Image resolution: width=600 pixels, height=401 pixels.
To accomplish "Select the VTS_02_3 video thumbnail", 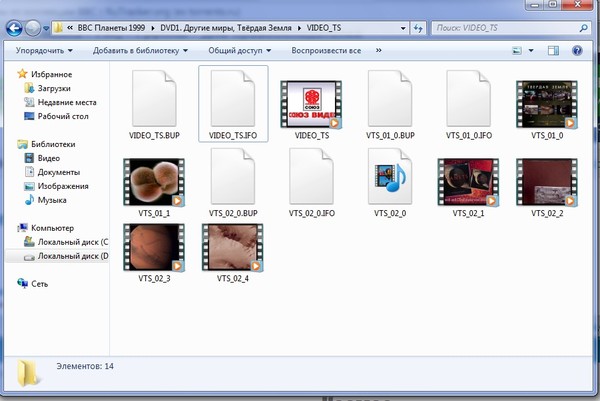I will 154,248.
